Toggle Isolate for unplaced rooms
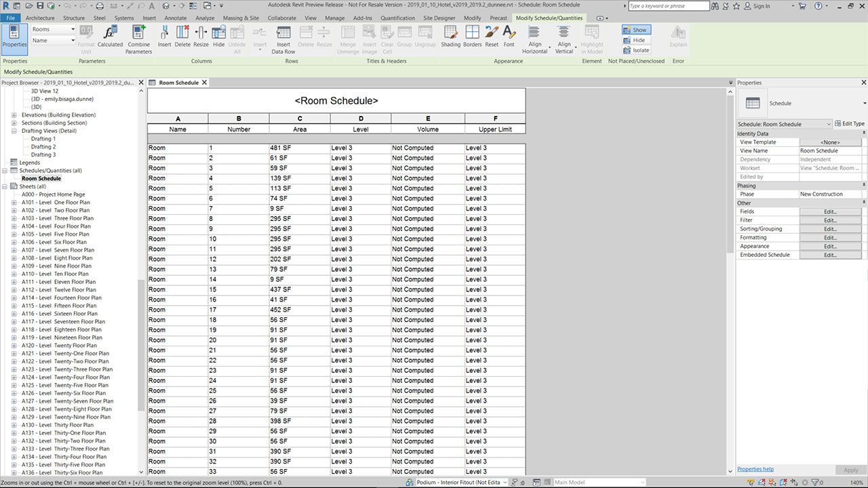The image size is (868, 488). point(636,50)
